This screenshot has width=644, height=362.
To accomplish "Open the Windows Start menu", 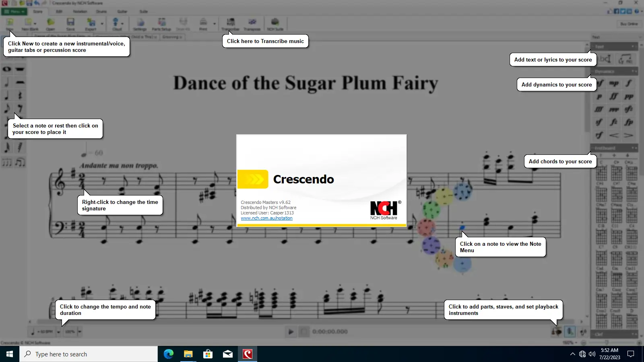I will [10, 354].
